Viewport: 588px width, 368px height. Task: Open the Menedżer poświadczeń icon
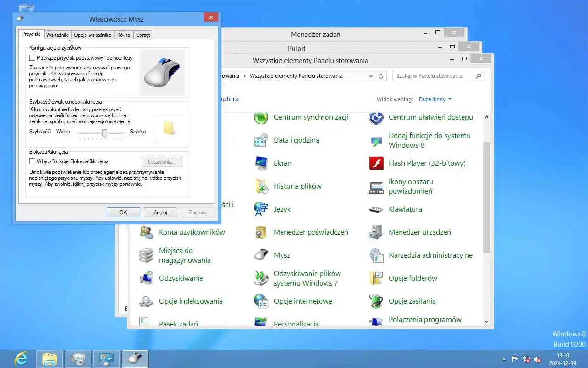261,232
